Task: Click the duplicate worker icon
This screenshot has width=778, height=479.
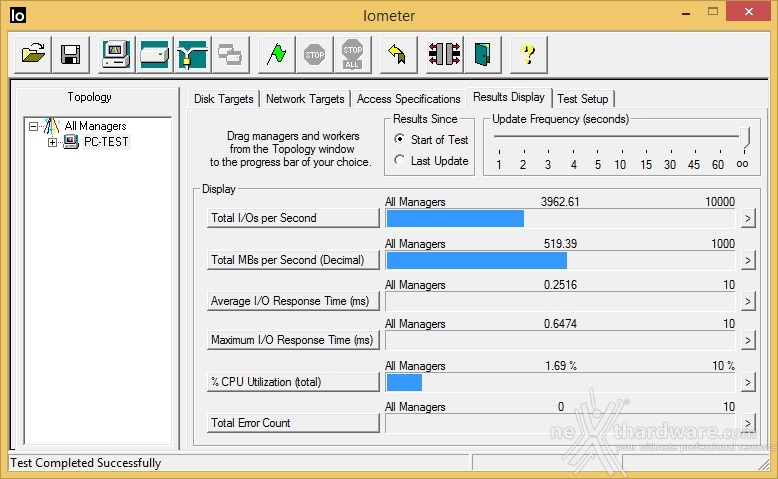Action: (230, 55)
